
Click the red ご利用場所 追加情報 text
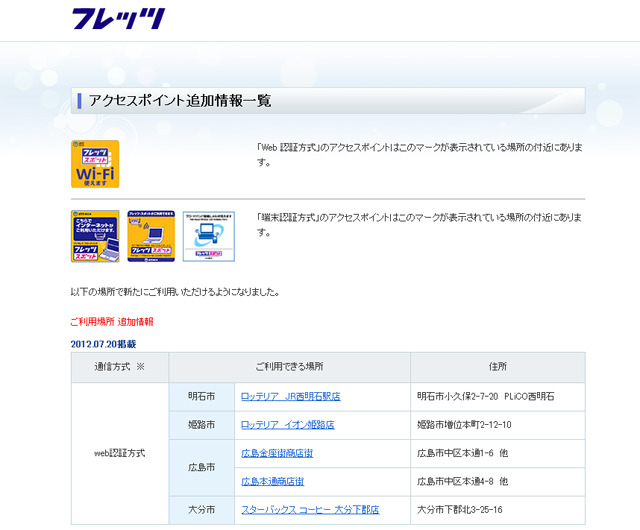[112, 322]
